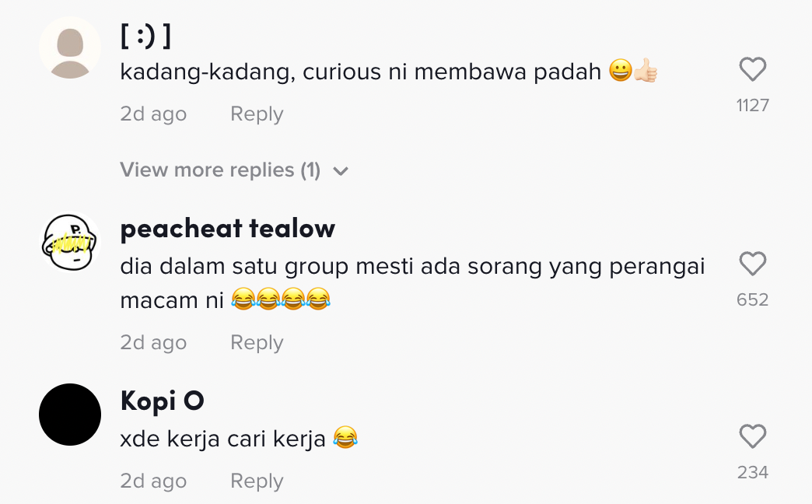Reply to peacheat tealow's comment

pyautogui.click(x=257, y=343)
